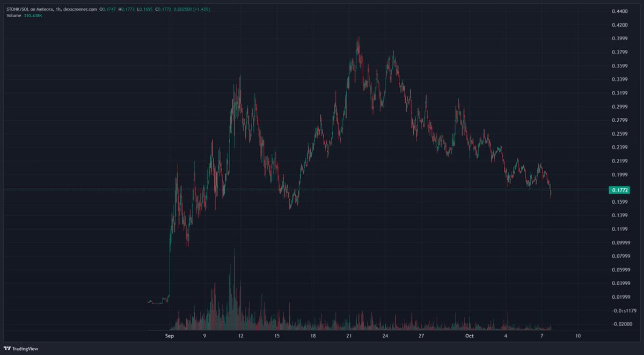Select the Volume 310.438K indicator label
This screenshot has height=355, width=644.
[25, 15]
